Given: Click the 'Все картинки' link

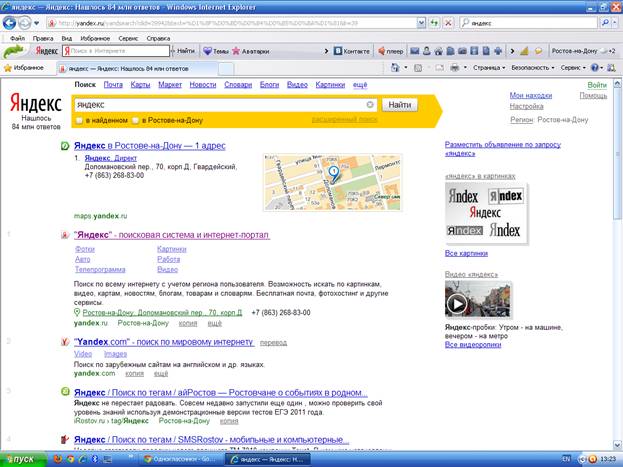Looking at the screenshot, I should point(466,253).
